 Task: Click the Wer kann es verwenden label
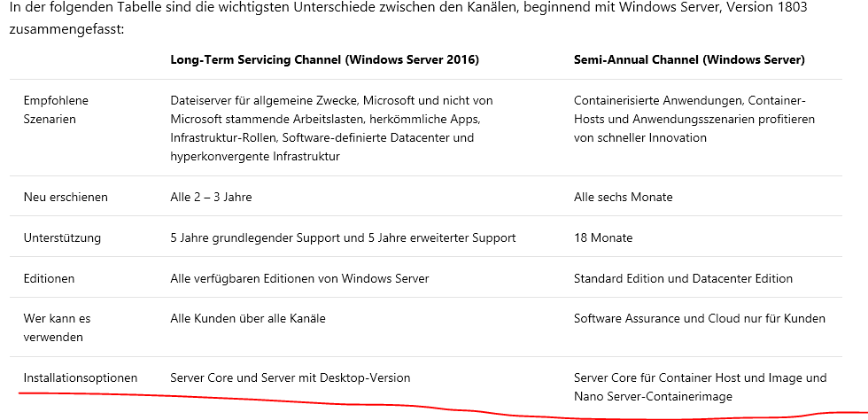point(57,327)
